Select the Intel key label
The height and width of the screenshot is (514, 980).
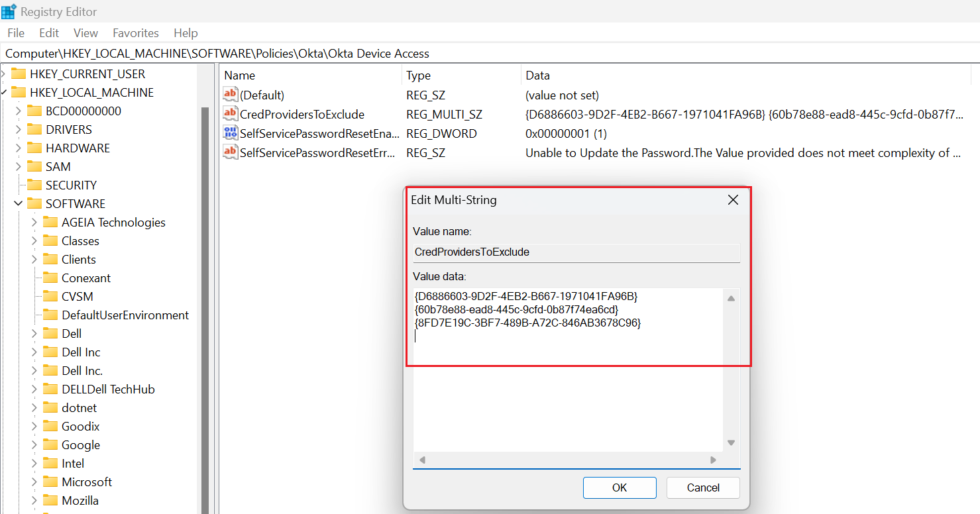click(x=73, y=464)
